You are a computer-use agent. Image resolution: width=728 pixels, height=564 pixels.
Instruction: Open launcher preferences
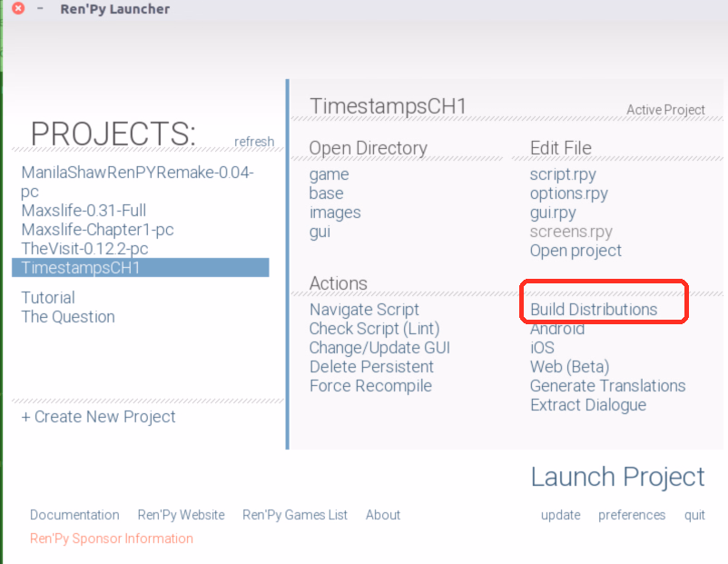pos(632,515)
